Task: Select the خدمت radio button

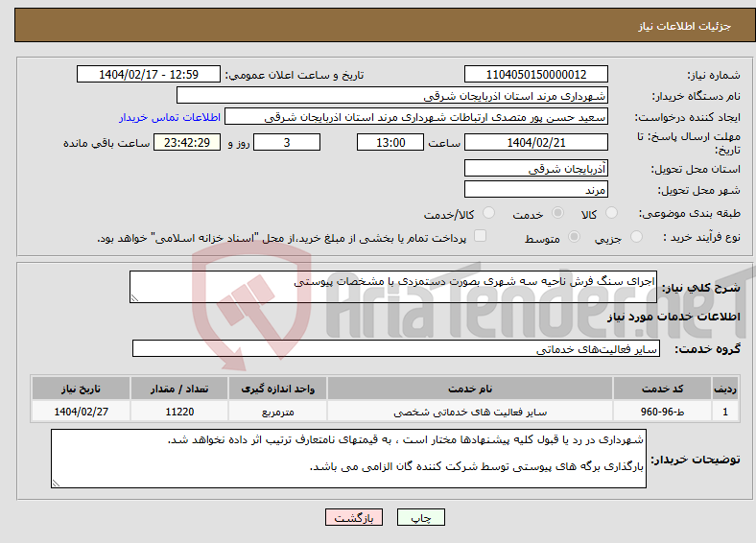Action: (x=557, y=213)
